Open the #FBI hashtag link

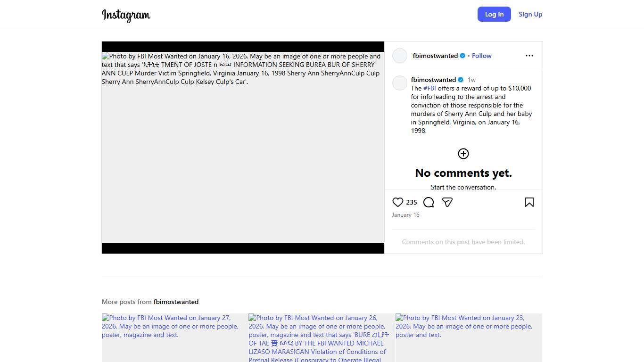point(429,88)
